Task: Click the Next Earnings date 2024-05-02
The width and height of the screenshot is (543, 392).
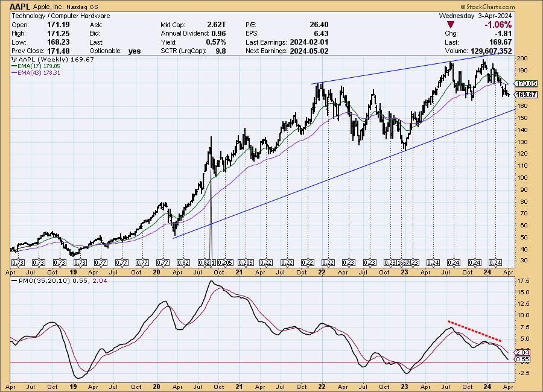Action: [309, 51]
